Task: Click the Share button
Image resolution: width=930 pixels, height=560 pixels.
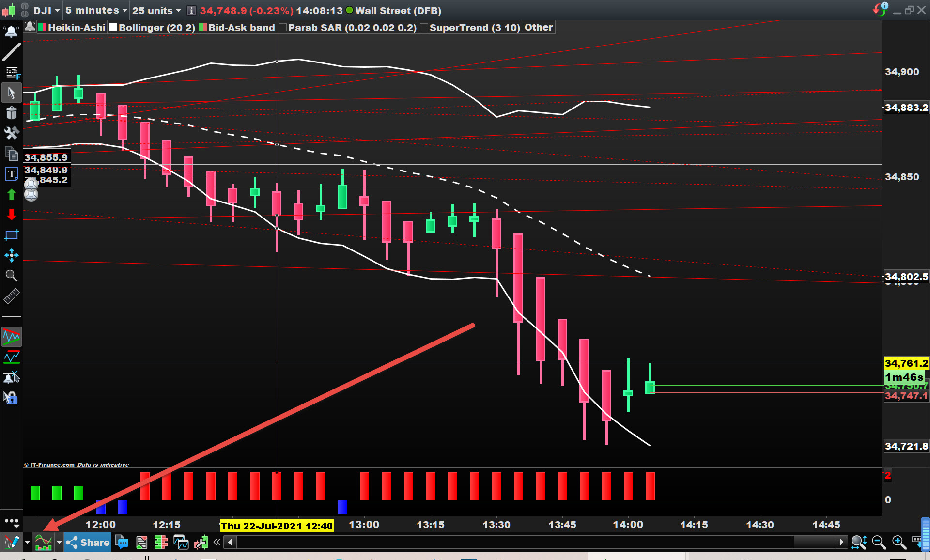Action: click(x=88, y=542)
